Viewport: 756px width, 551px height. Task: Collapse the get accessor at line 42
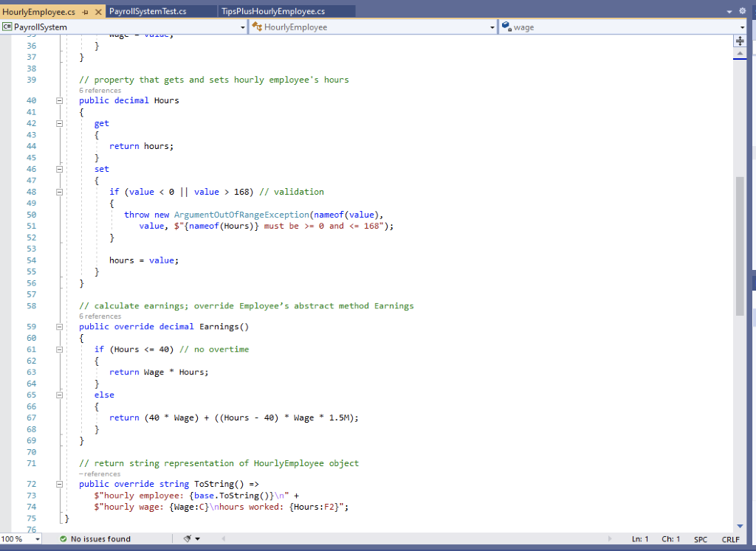point(59,123)
